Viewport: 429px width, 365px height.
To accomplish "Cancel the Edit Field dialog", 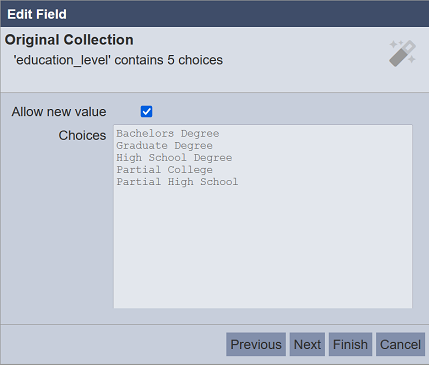I will tap(400, 344).
